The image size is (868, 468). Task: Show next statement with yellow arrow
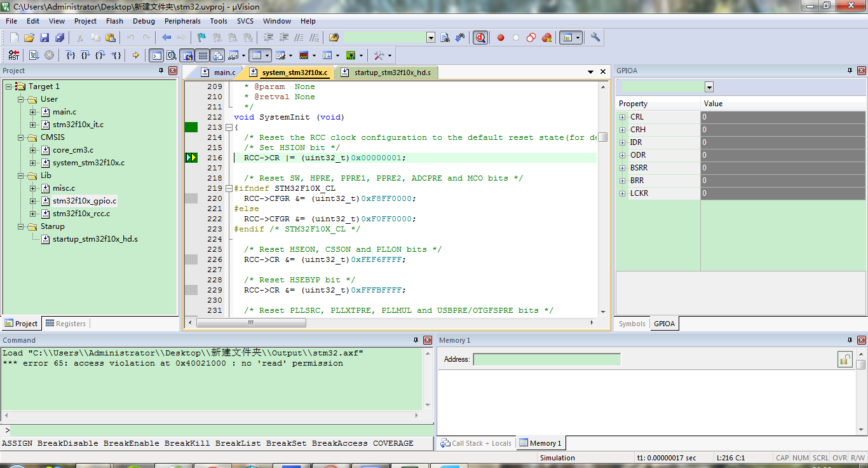point(136,55)
